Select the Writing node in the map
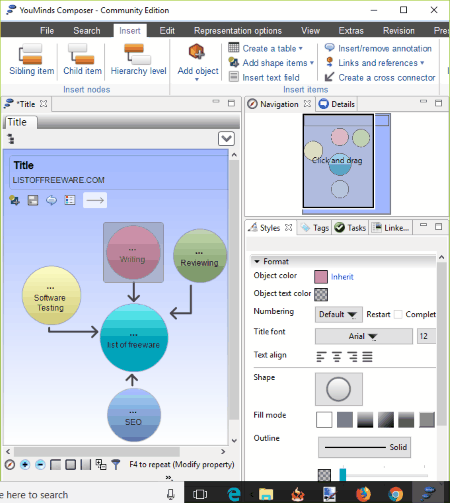Viewport: 450px width, 503px height. (133, 252)
